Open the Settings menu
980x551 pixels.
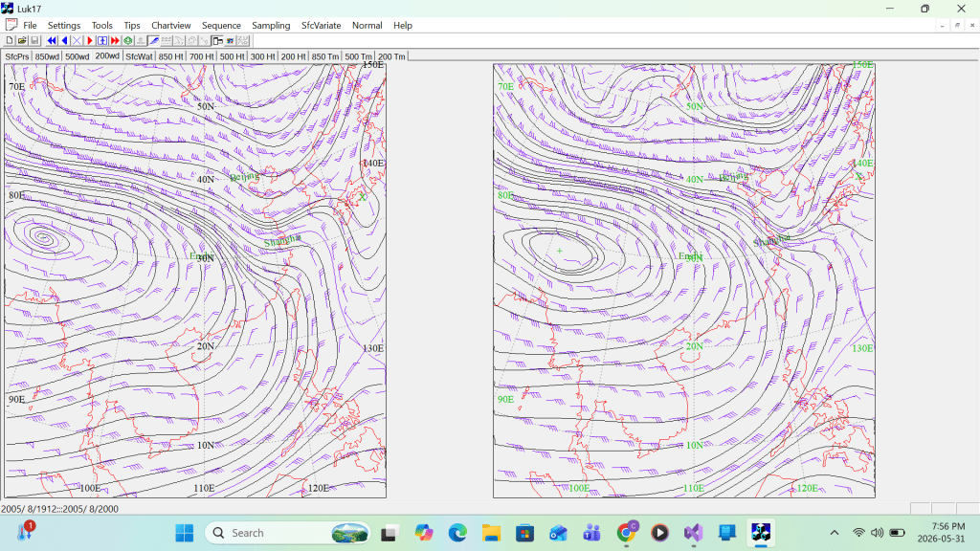pos(64,26)
